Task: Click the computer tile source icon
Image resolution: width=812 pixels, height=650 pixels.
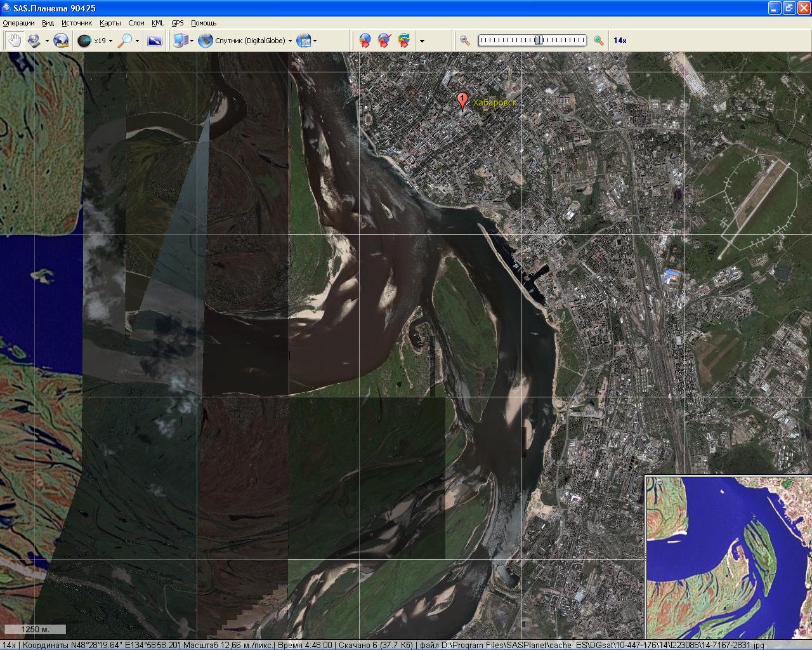Action: (x=180, y=41)
